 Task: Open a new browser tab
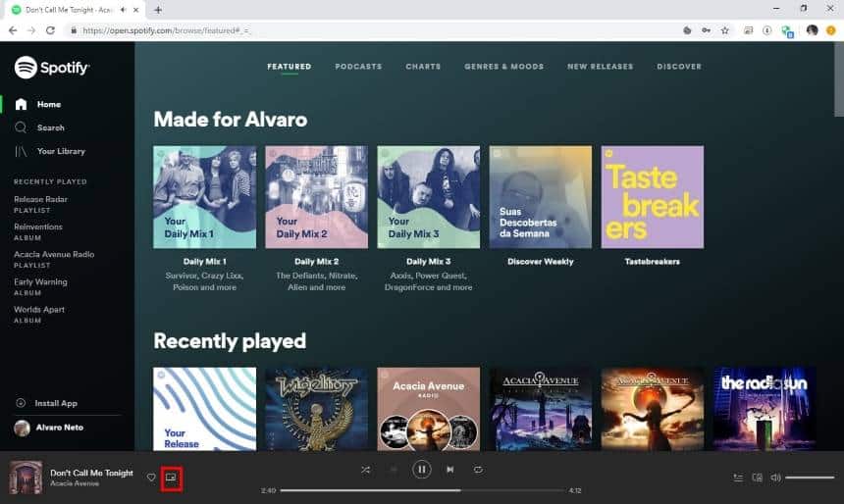click(158, 10)
